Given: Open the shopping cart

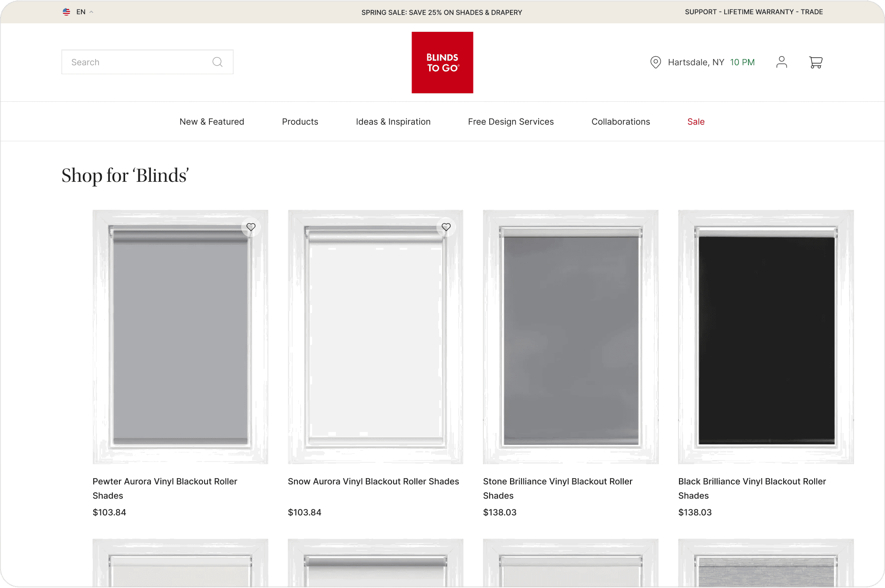Looking at the screenshot, I should tap(816, 62).
